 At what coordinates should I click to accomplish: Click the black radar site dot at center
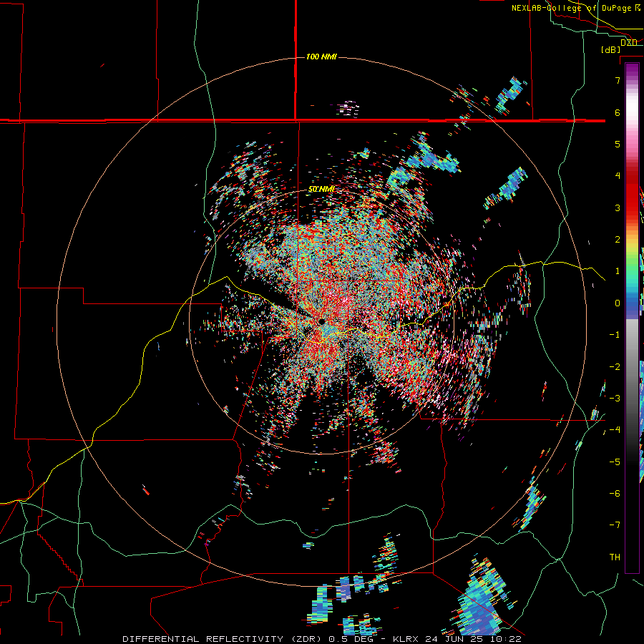click(321, 321)
